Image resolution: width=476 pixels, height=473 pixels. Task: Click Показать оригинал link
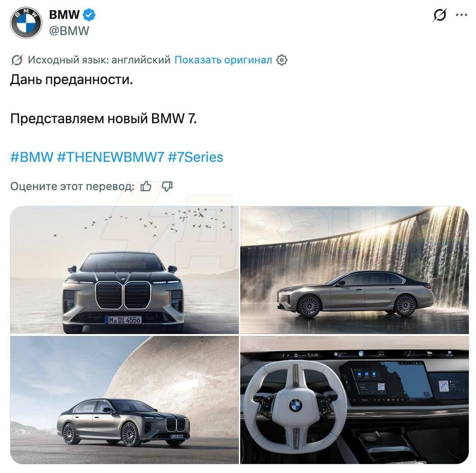tap(223, 60)
